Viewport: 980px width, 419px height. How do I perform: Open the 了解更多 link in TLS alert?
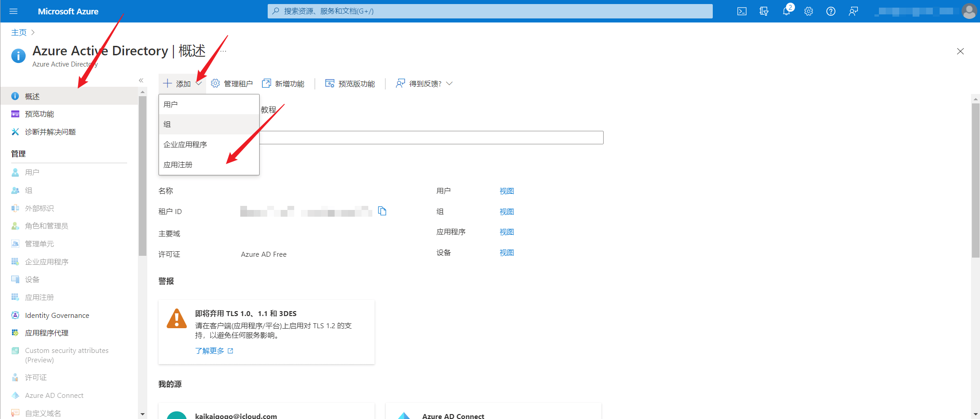(210, 351)
